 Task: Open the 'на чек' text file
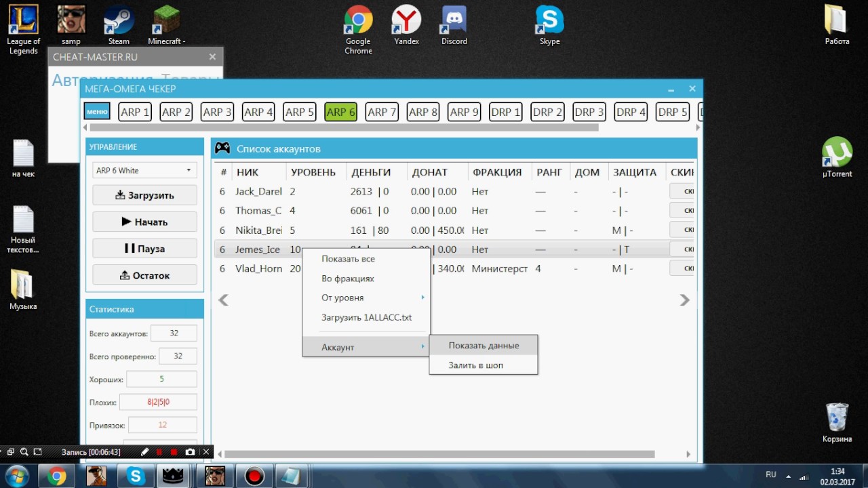23,159
